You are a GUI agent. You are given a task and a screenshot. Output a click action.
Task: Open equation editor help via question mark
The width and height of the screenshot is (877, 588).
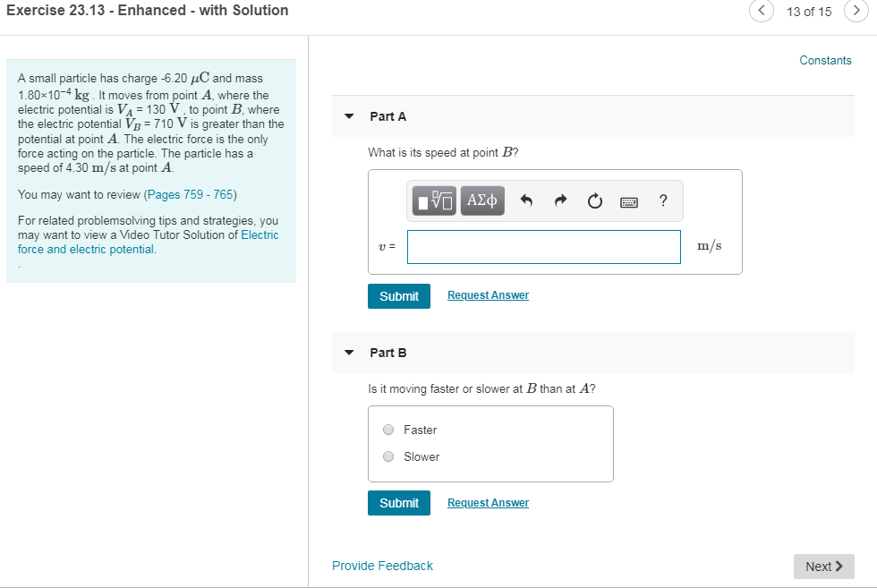(x=662, y=200)
